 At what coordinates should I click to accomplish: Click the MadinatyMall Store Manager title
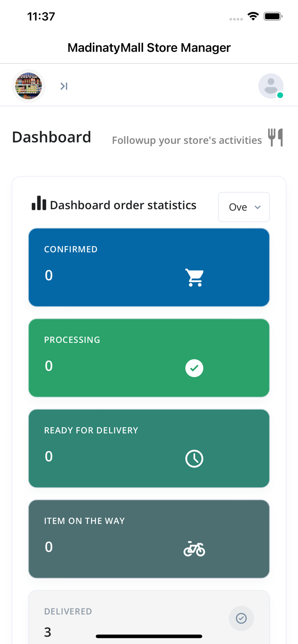click(x=149, y=47)
